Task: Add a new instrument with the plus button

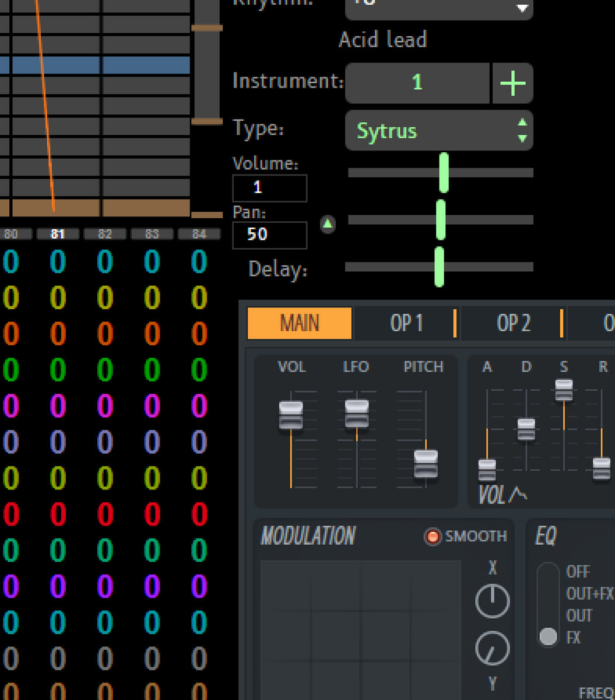Action: (x=512, y=83)
